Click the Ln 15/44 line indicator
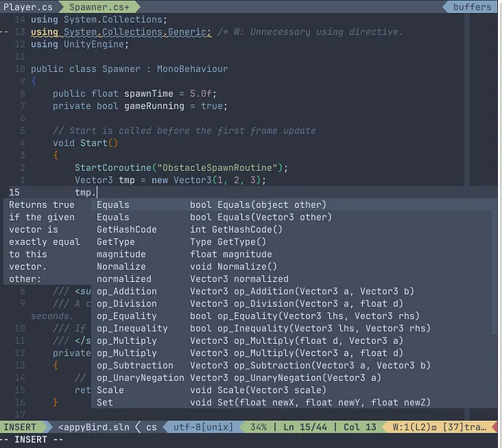Image resolution: width=502 pixels, height=448 pixels. (x=305, y=427)
